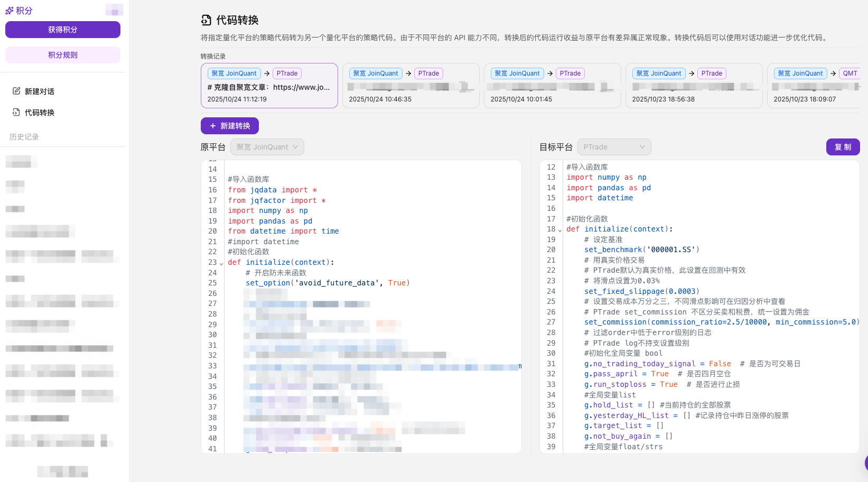The height and width of the screenshot is (482, 868).
Task: Open the 积分规则 button
Action: click(x=63, y=55)
